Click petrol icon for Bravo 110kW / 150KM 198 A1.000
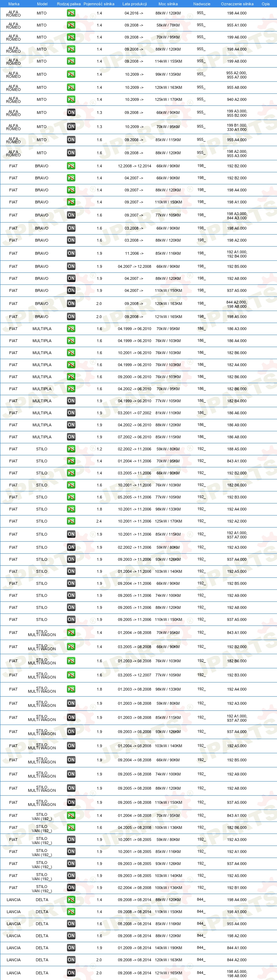Viewport: 277px width, 980px height. click(x=71, y=202)
